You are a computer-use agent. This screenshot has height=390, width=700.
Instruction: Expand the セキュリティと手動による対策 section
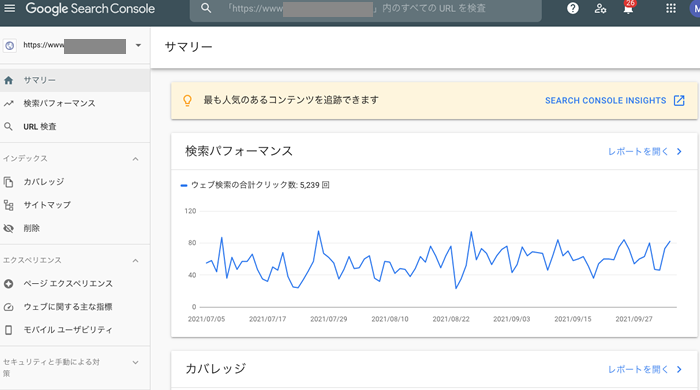point(136,362)
